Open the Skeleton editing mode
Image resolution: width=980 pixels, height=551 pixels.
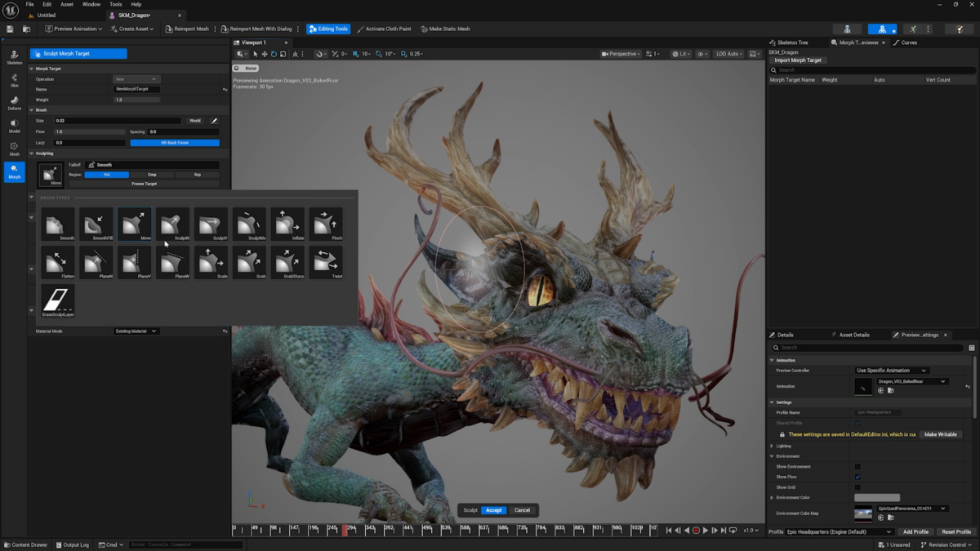pyautogui.click(x=15, y=57)
